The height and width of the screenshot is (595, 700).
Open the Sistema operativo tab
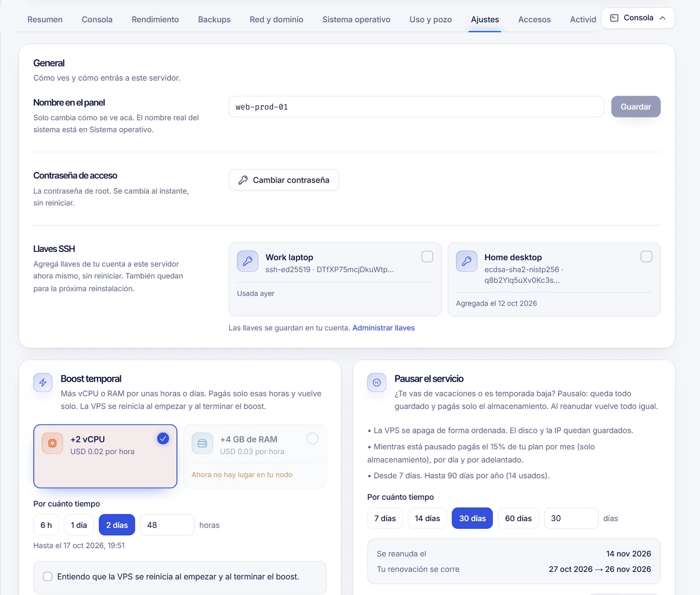point(357,20)
